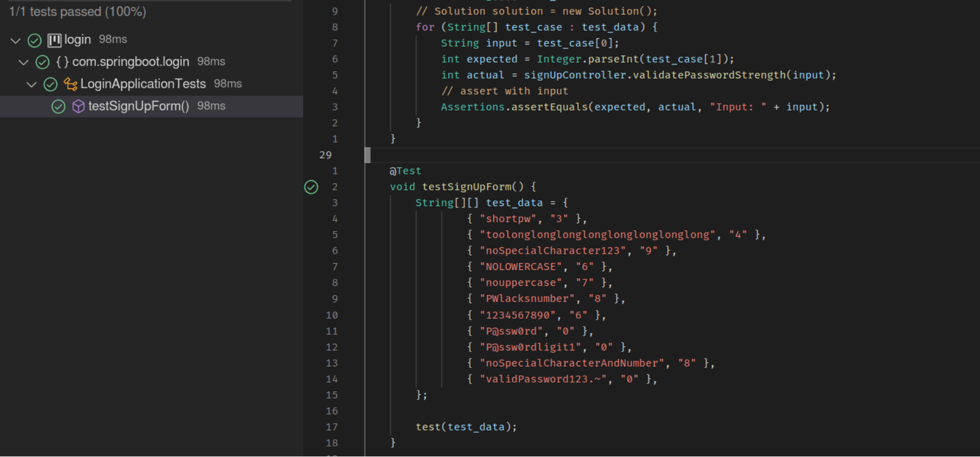
Task: Click the "noSpecialCharacterAndNumber" string
Action: click(x=572, y=363)
